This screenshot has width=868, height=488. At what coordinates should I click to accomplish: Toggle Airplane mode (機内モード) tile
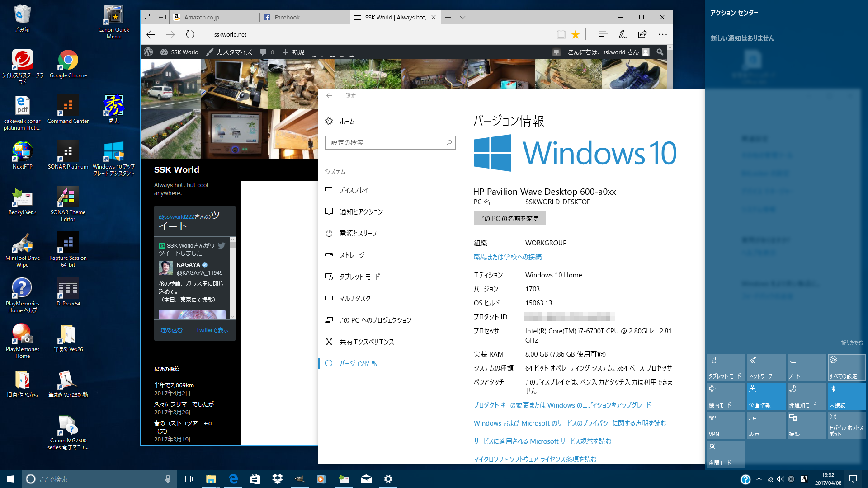726,397
